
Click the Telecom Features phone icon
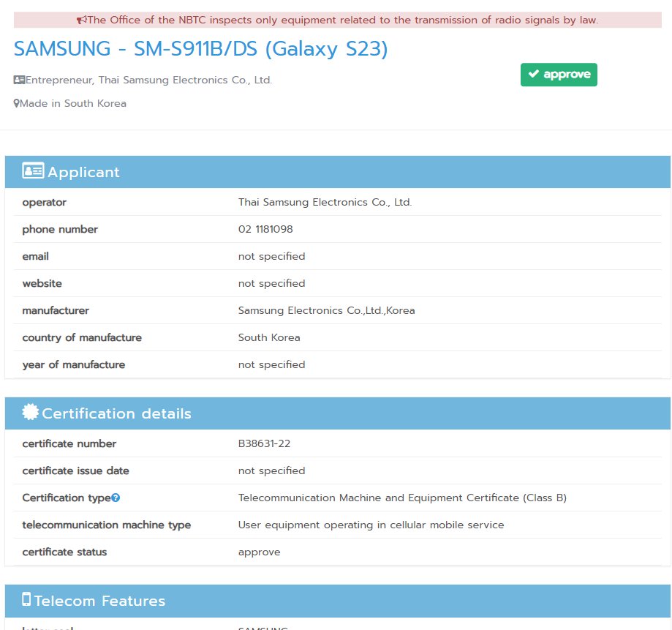pyautogui.click(x=26, y=599)
